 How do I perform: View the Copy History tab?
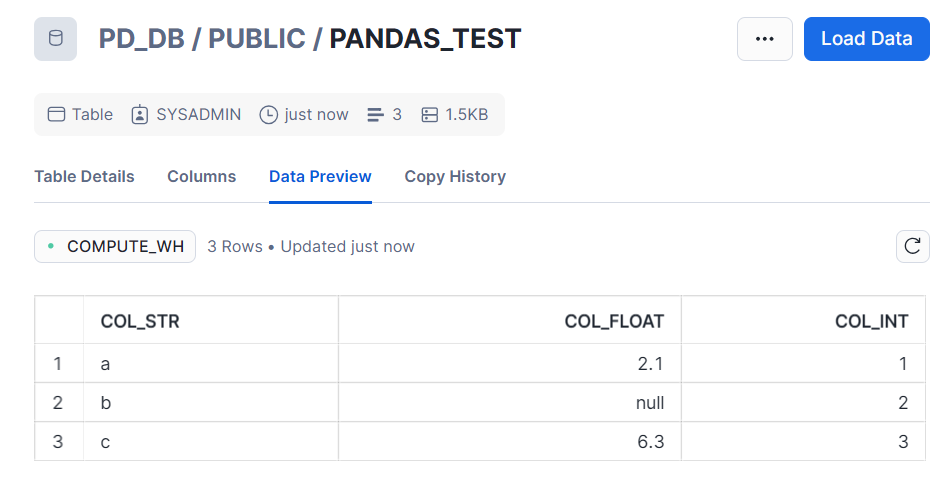click(455, 176)
